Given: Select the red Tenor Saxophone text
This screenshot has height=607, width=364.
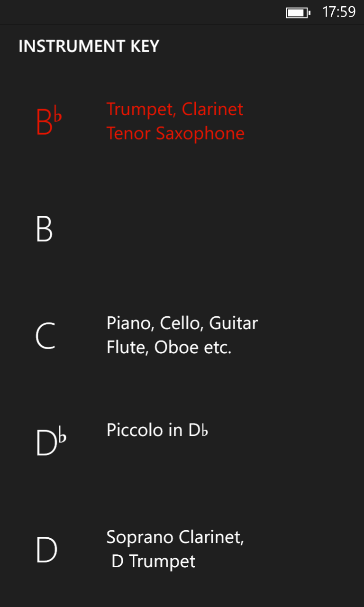Looking at the screenshot, I should [x=175, y=134].
